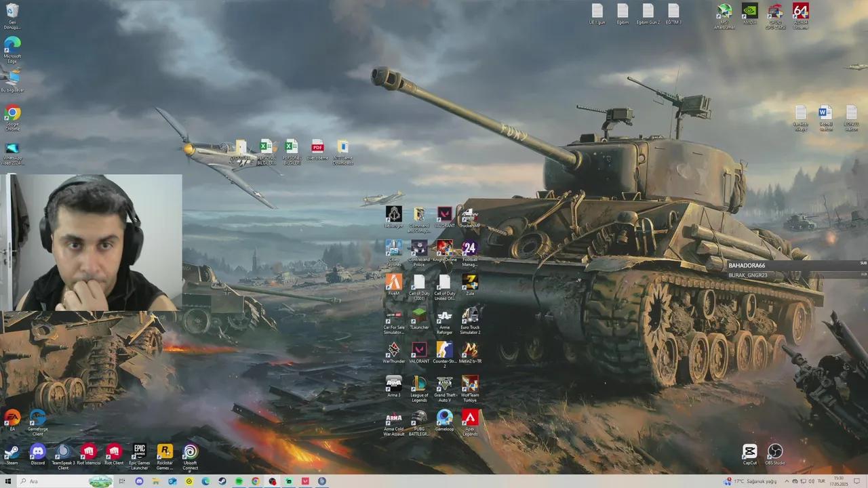Screen dimensions: 868x488
Task: Open File Explorer from the taskbar
Action: [156, 481]
